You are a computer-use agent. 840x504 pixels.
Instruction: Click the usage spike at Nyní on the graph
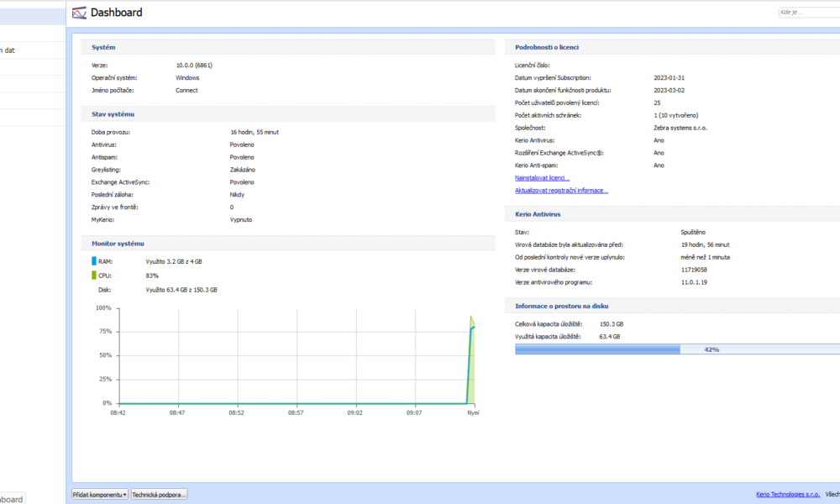(471, 361)
